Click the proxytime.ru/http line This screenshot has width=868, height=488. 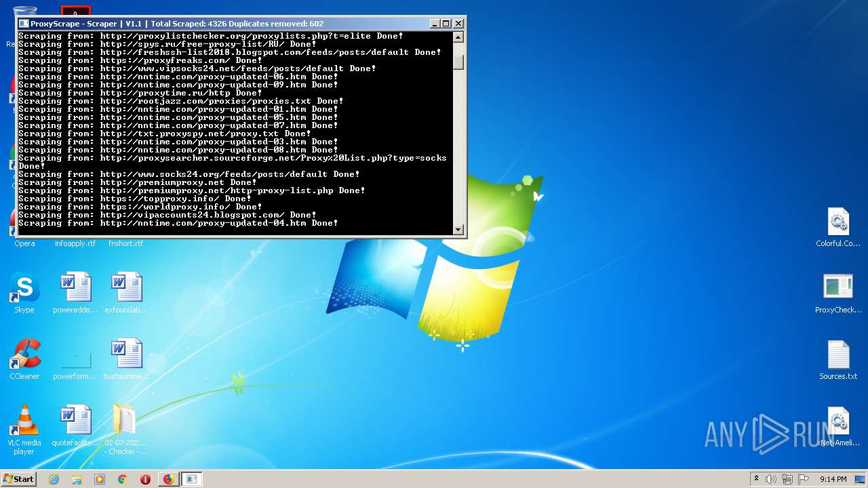point(140,93)
